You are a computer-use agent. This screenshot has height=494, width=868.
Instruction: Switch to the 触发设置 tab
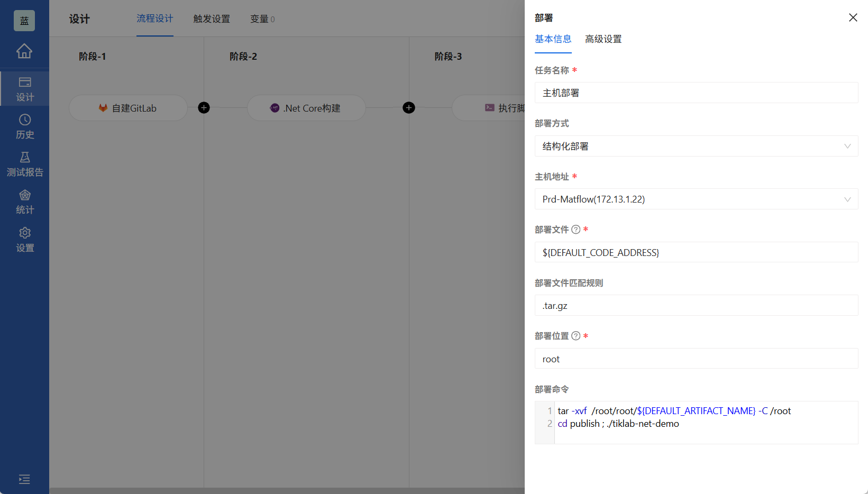click(x=212, y=19)
